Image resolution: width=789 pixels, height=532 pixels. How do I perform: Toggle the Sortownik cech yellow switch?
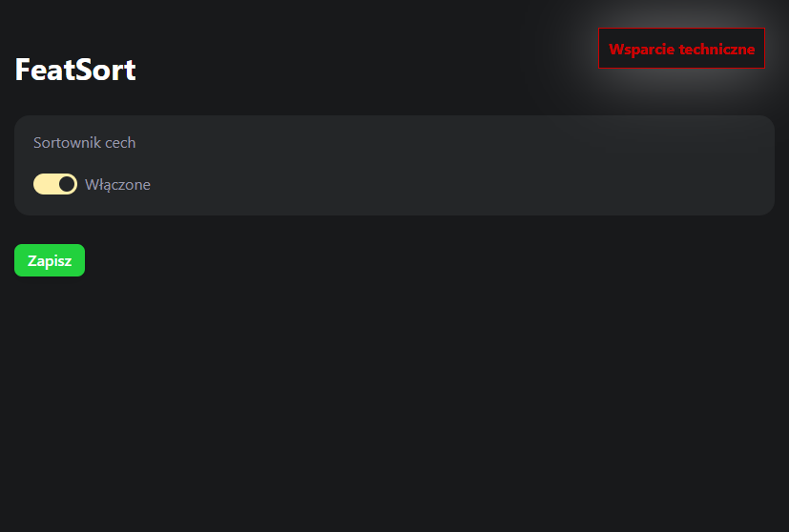55,184
